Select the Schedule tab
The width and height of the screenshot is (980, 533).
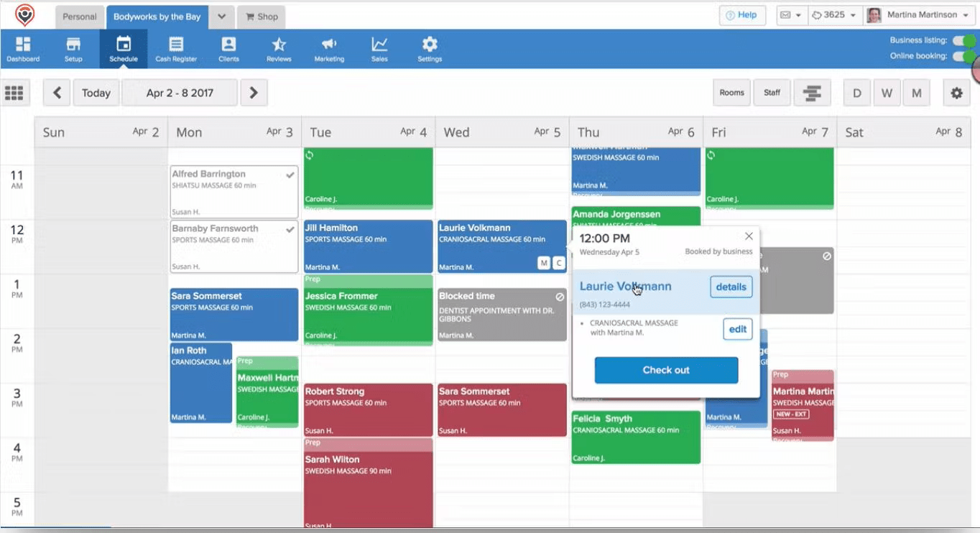[124, 48]
